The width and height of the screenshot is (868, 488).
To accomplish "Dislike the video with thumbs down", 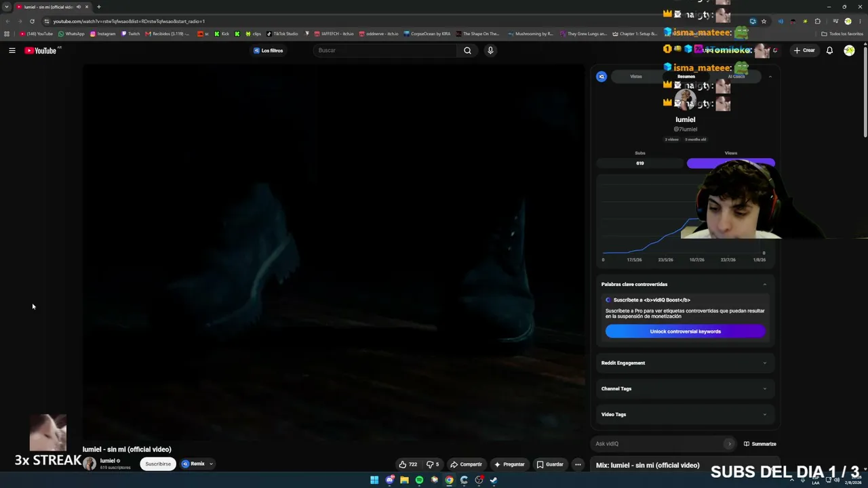I will tap(433, 464).
